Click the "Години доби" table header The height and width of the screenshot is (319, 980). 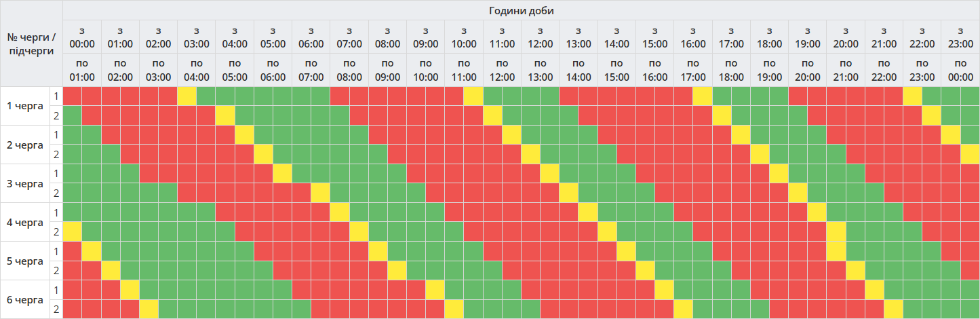tap(521, 10)
